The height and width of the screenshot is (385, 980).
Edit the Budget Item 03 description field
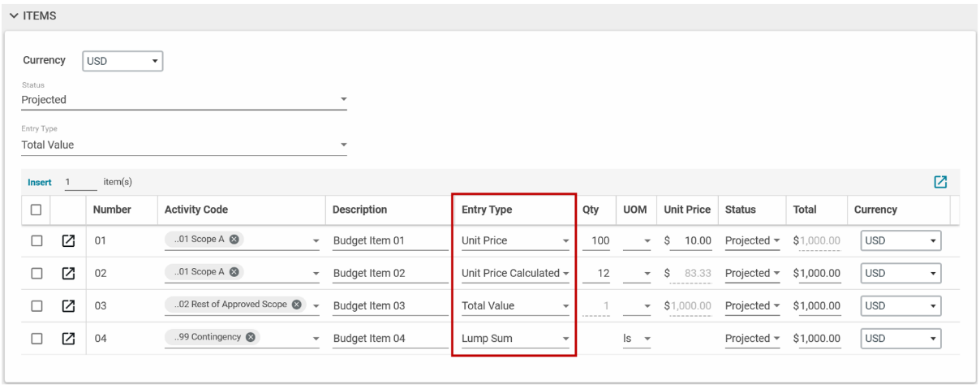pyautogui.click(x=390, y=306)
